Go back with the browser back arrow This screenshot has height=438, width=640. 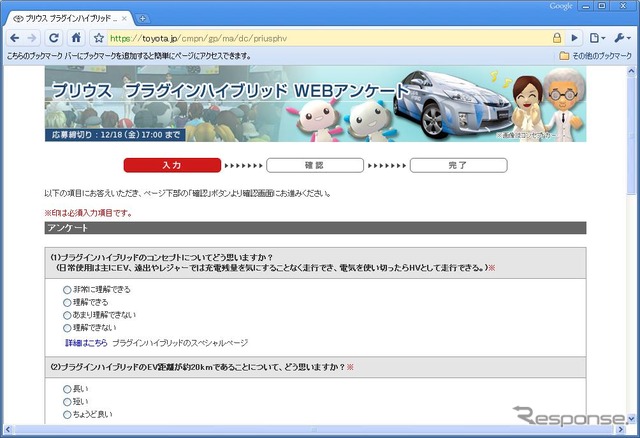[15, 38]
